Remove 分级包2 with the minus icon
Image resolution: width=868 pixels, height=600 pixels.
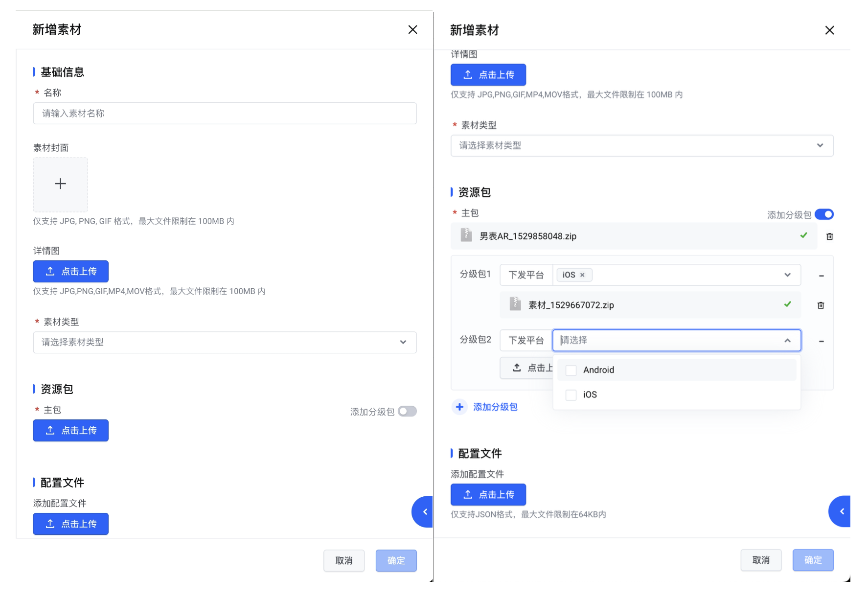821,341
